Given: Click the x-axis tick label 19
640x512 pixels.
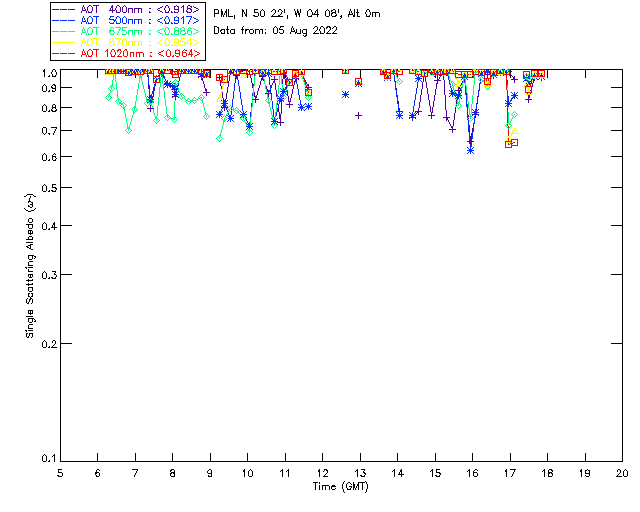Looking at the screenshot, I should 585,473.
